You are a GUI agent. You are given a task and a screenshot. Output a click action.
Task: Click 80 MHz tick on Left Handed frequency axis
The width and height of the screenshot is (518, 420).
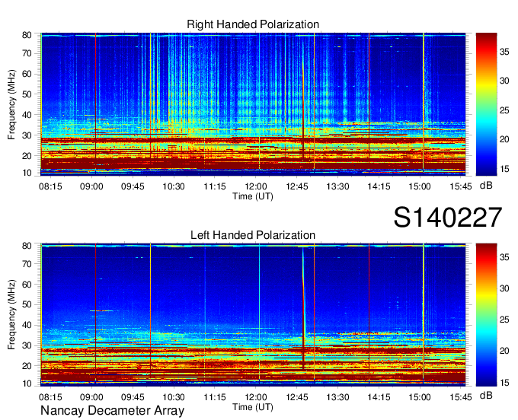pyautogui.click(x=27, y=246)
